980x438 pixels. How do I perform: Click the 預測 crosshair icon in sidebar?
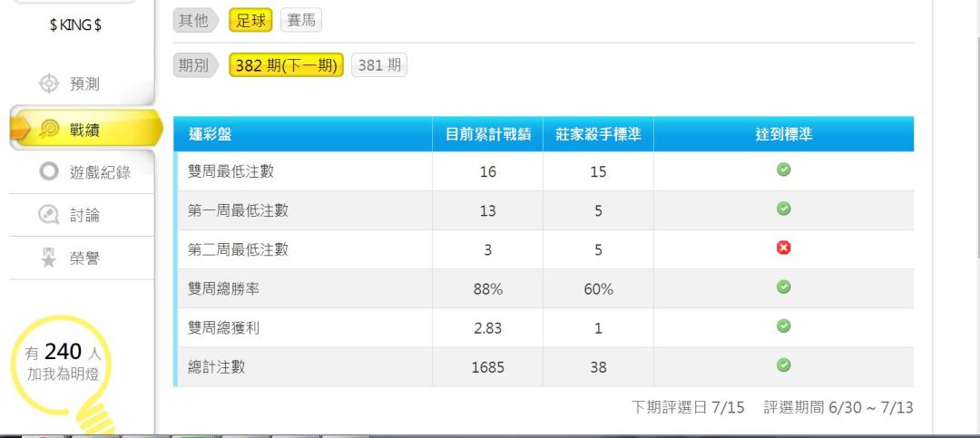tap(49, 83)
